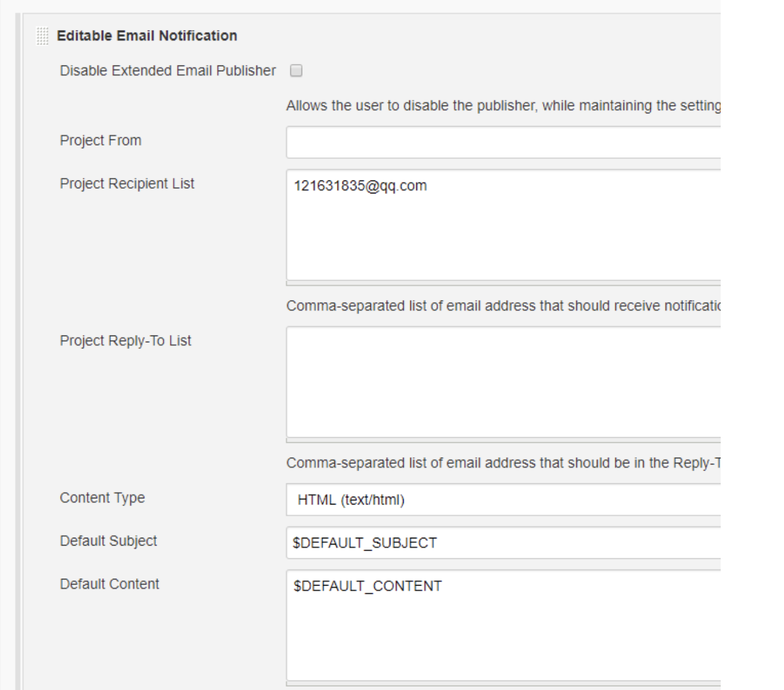784x690 pixels.
Task: Click the Default Subject label
Action: coord(108,541)
